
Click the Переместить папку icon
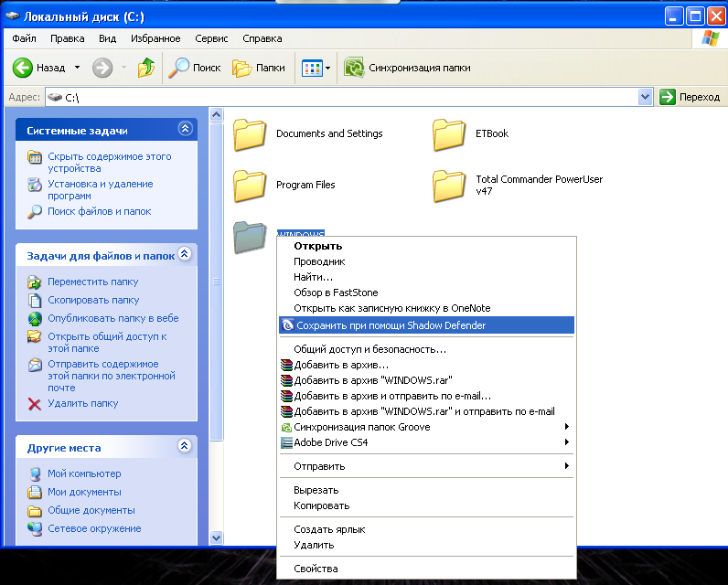(x=35, y=282)
